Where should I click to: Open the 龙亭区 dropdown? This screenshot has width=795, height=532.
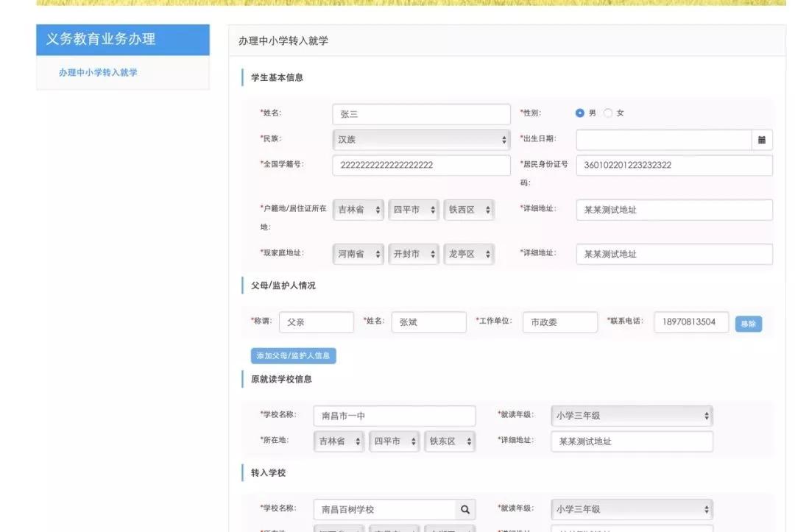point(468,253)
